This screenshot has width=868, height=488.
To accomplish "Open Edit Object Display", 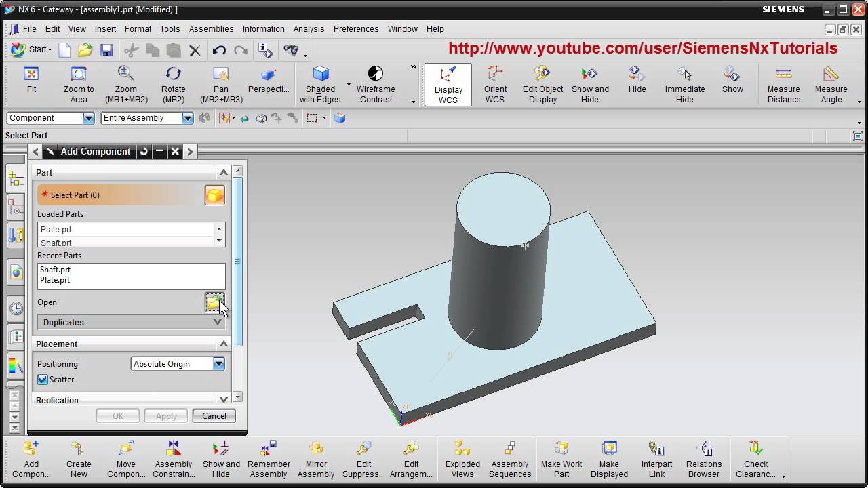I will 542,74.
